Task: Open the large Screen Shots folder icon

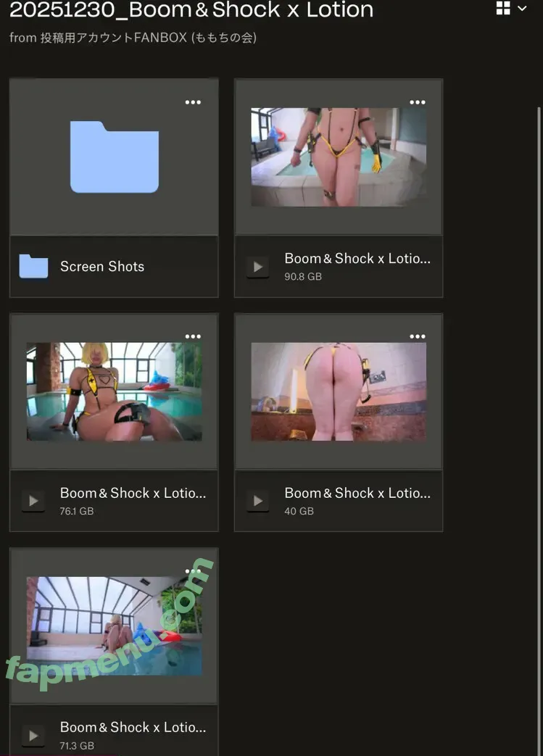Action: click(114, 157)
